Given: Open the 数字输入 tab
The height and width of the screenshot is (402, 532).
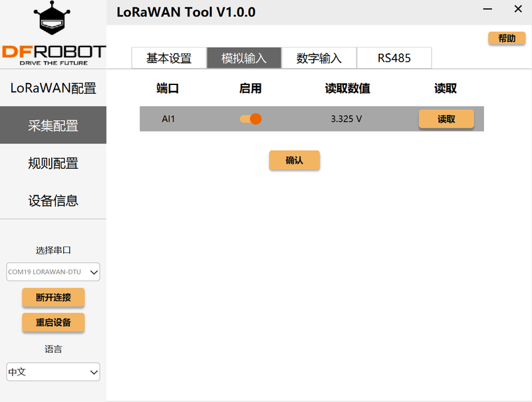Looking at the screenshot, I should pos(319,58).
